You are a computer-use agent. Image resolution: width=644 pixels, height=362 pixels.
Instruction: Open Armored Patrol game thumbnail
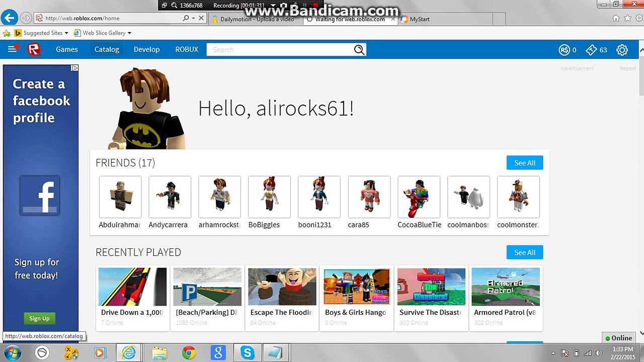[x=506, y=287]
